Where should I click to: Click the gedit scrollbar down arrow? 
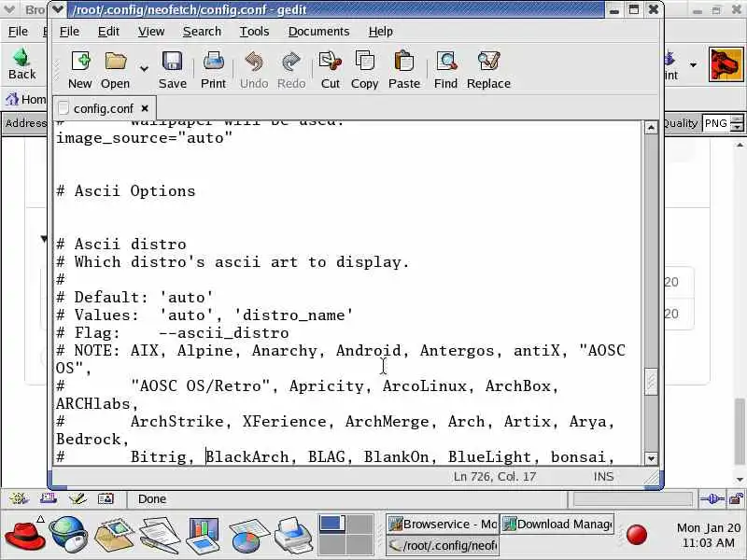point(651,458)
